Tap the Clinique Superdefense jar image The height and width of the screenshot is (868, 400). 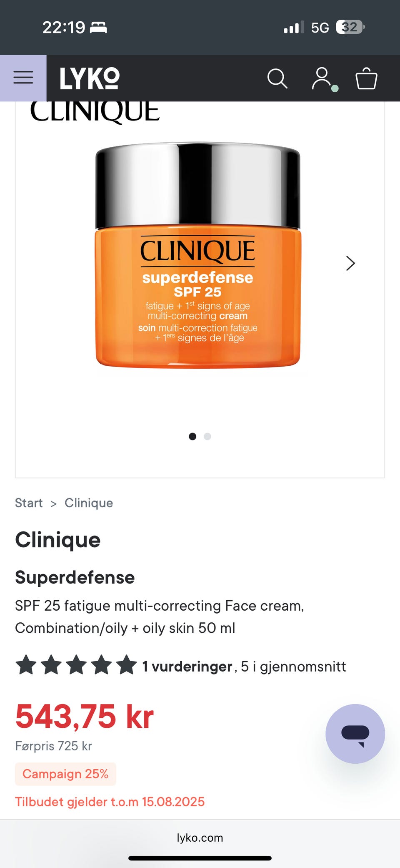198,255
